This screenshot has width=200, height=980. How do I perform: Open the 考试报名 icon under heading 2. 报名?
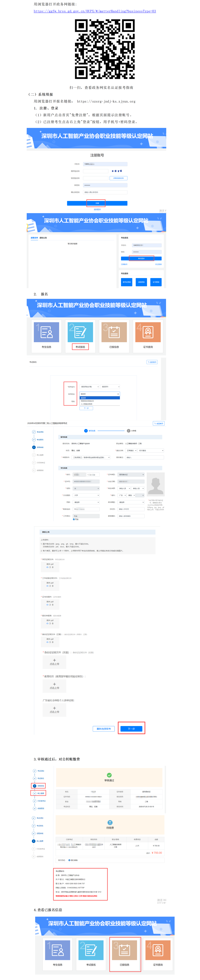(80, 332)
